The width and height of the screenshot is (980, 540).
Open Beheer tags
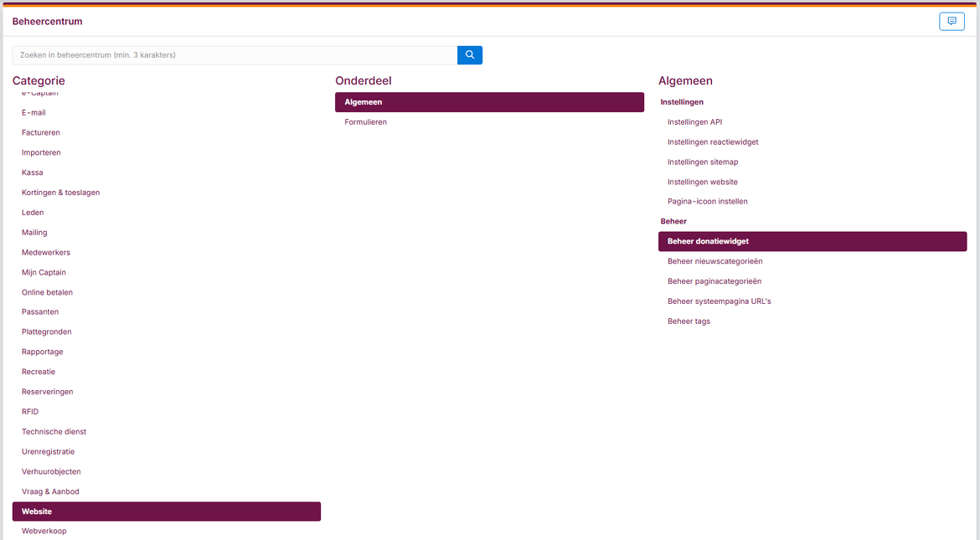point(689,321)
